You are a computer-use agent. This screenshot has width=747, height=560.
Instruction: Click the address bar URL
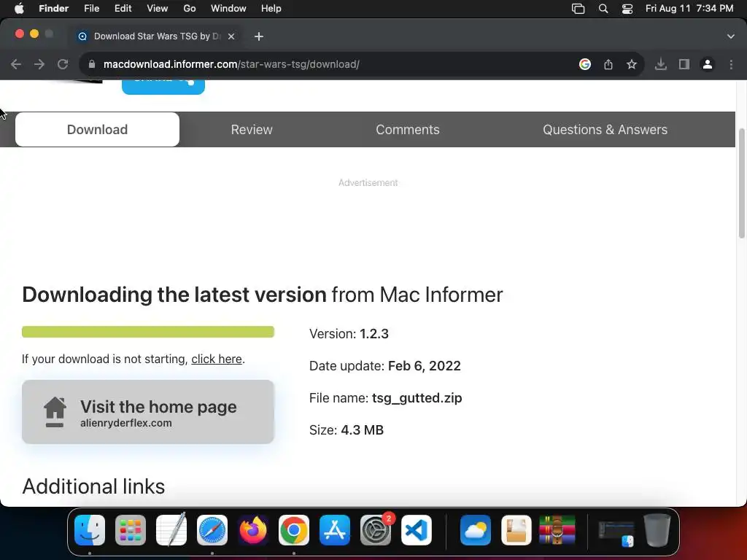[231, 64]
